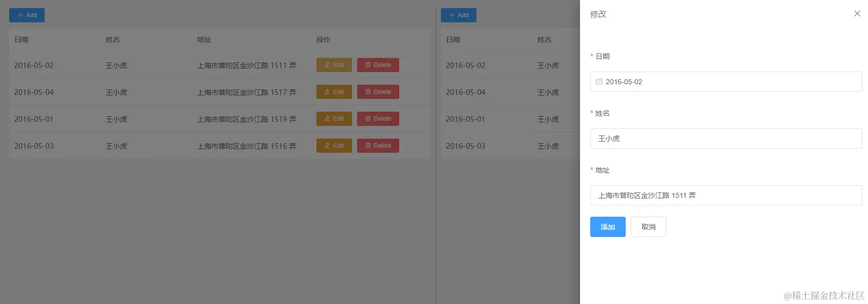Click 王小虎 in left table's 2016-05-03 row
Screen dimensions: 868x304
(x=116, y=146)
